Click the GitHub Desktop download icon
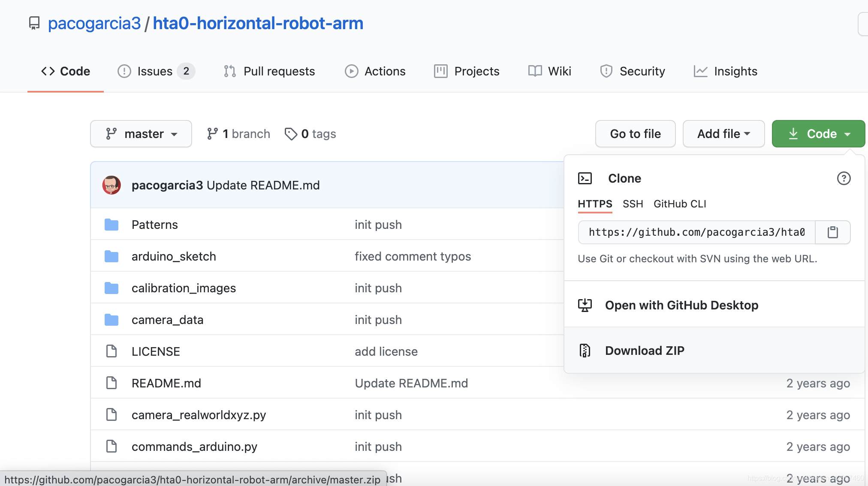 pyautogui.click(x=585, y=305)
